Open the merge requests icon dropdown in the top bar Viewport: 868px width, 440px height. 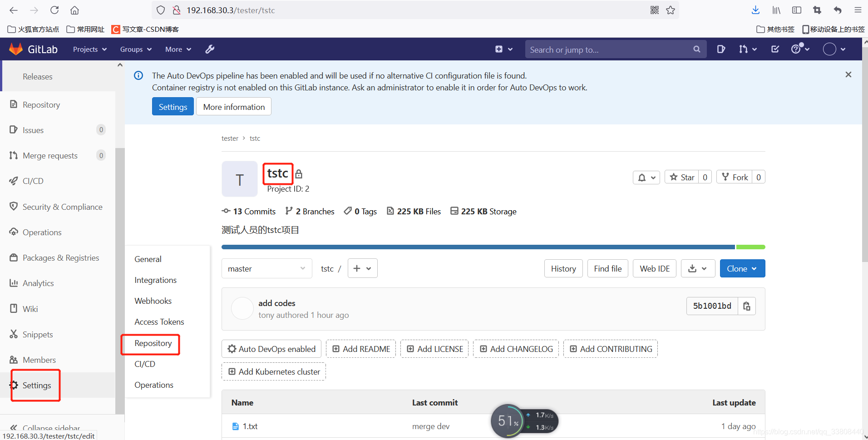coord(748,49)
